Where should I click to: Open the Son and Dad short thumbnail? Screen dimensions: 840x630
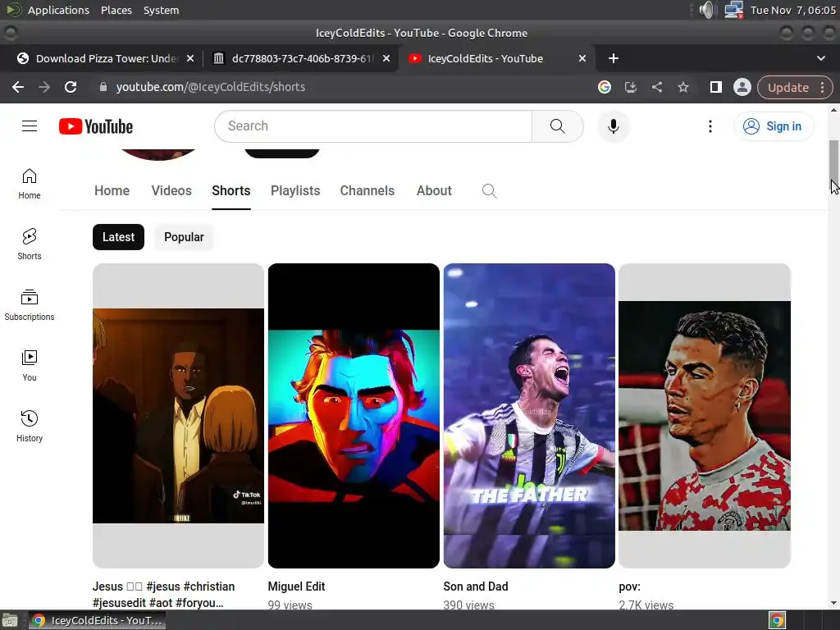click(529, 416)
